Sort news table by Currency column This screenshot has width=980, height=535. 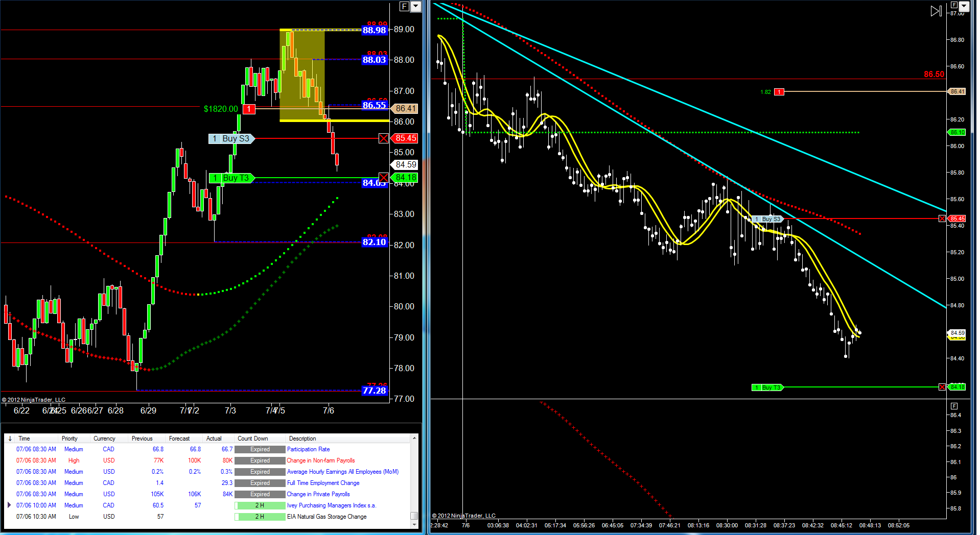point(104,439)
